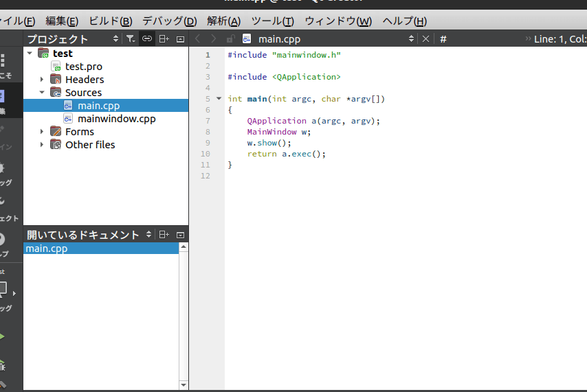Click the open documents scrollbar down arrow

(x=184, y=385)
